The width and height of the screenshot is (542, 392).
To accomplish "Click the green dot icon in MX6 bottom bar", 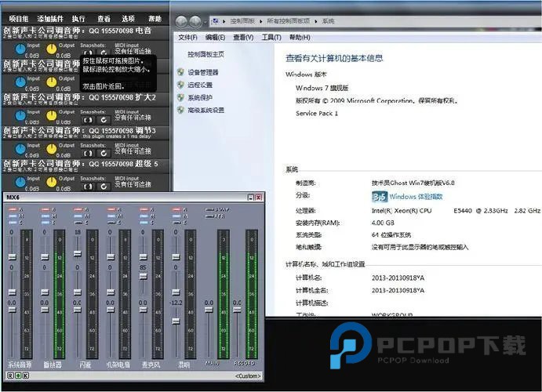I will (x=18, y=376).
